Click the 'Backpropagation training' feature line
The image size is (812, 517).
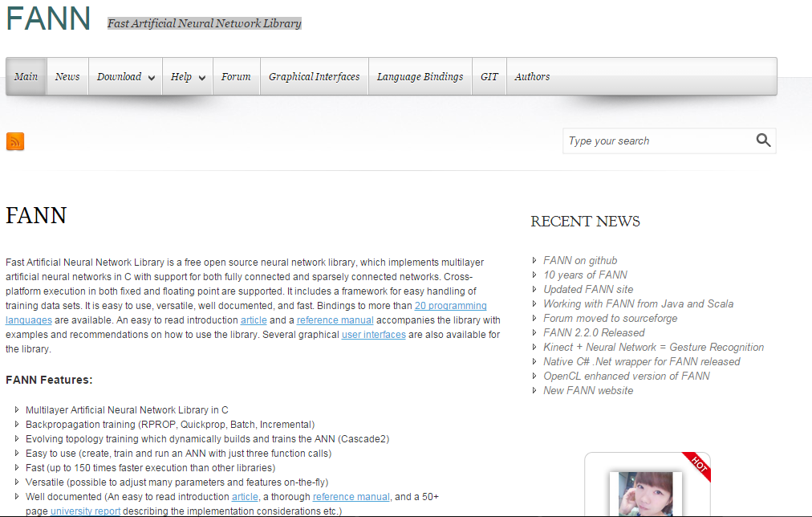click(x=170, y=424)
